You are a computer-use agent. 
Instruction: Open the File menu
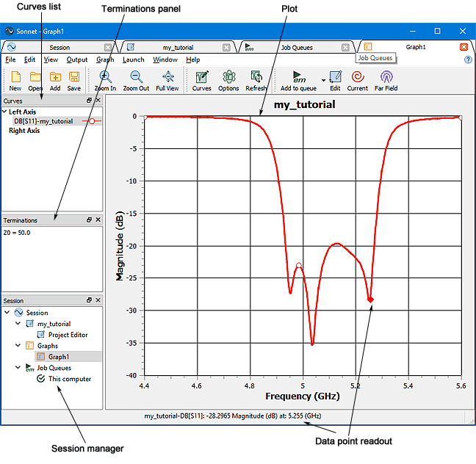coord(10,59)
